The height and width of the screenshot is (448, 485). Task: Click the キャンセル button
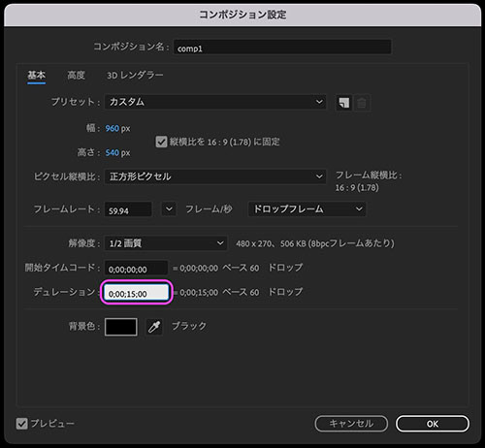351,424
